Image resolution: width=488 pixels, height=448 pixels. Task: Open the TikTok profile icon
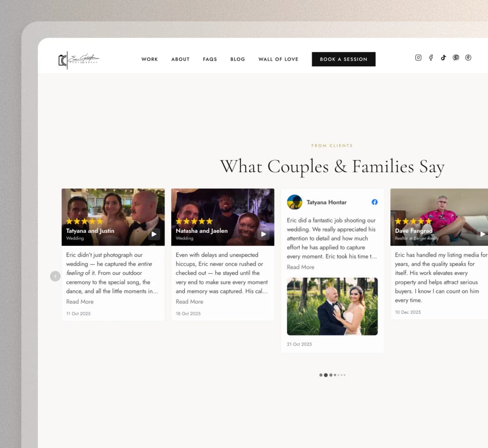click(443, 57)
